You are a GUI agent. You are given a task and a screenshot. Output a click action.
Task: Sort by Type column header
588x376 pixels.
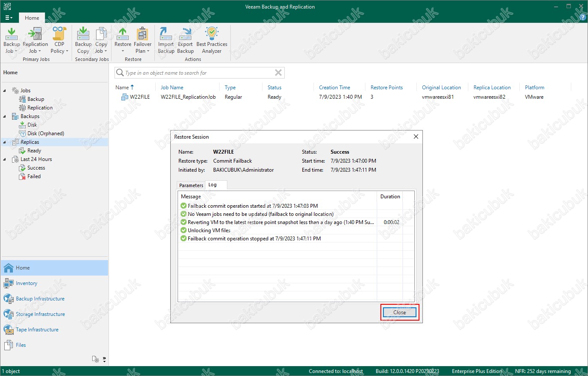(230, 88)
